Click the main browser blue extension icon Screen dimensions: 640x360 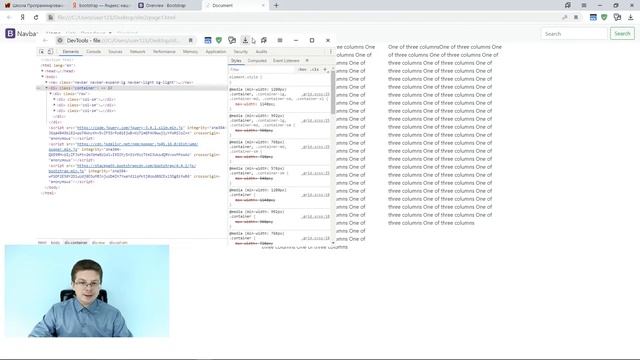tap(593, 17)
